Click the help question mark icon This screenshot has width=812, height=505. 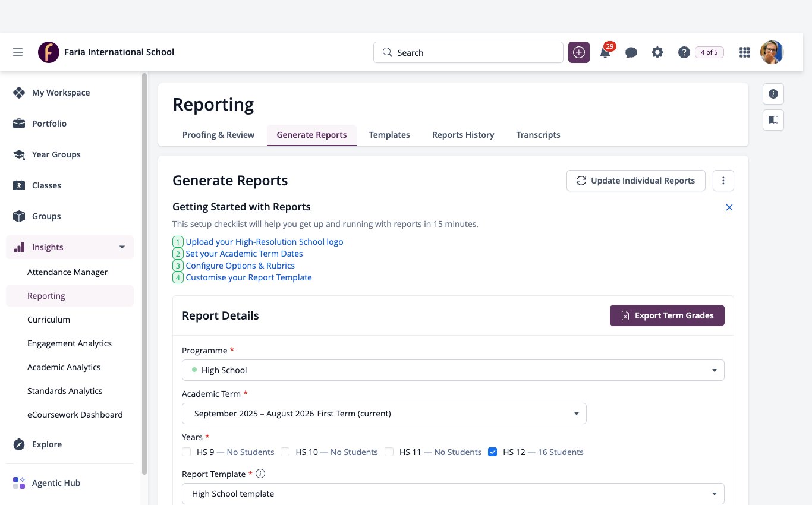(x=684, y=52)
